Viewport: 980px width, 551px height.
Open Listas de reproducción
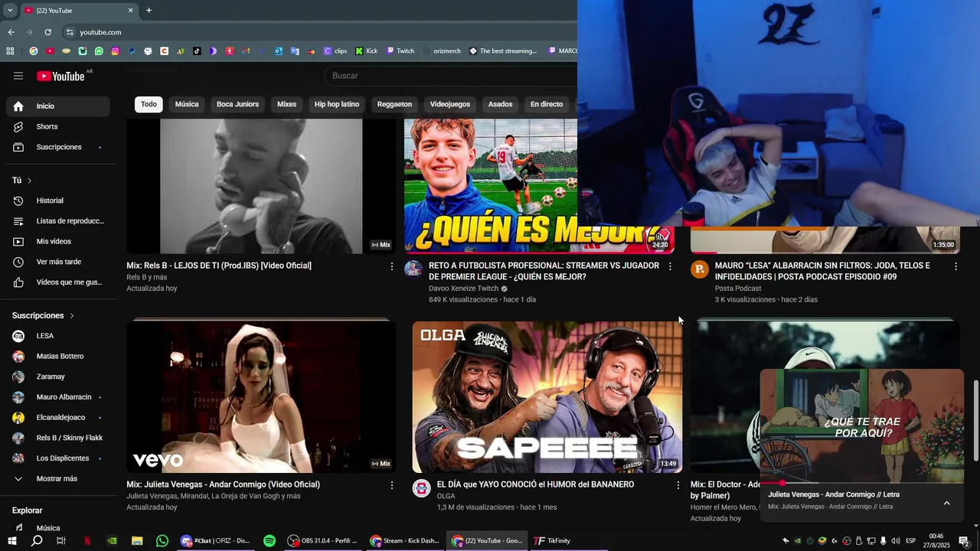(x=58, y=221)
